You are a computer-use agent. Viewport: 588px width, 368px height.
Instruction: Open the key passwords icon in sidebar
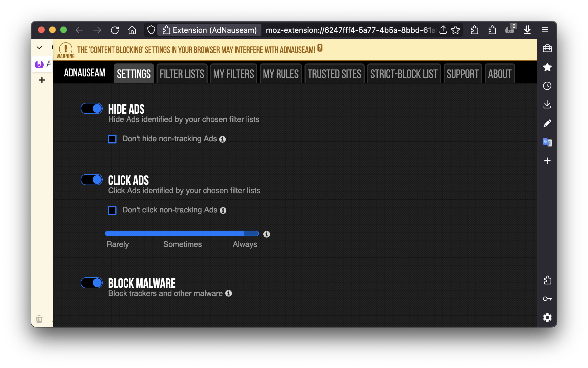[x=547, y=299]
